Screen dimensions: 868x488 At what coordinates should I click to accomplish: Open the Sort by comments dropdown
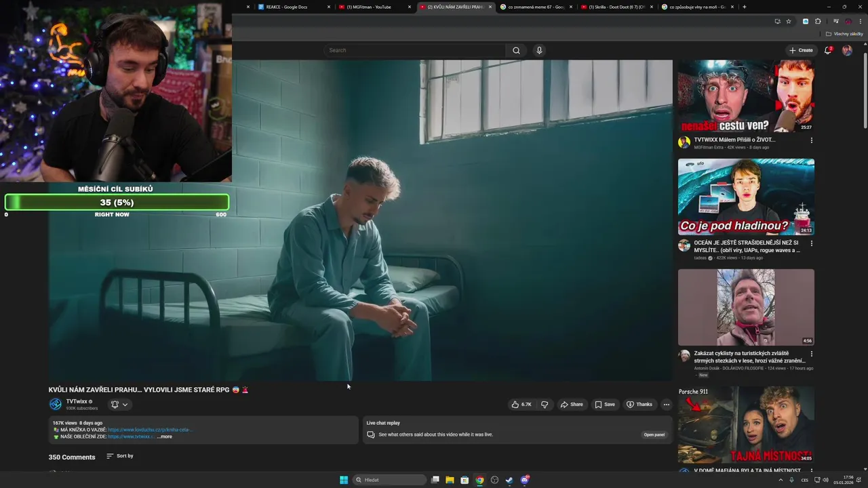[120, 456]
